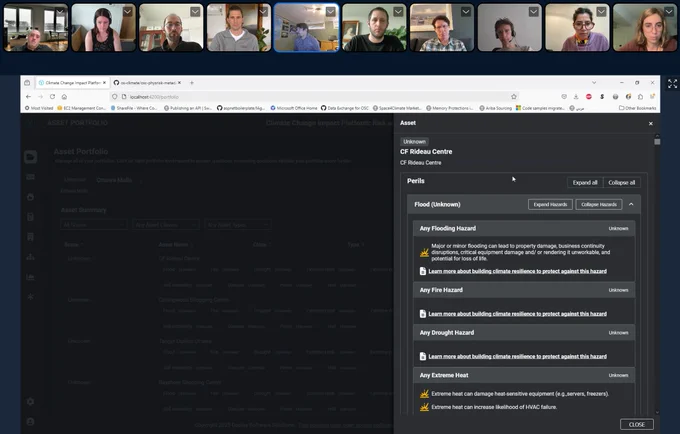Open the menu on the headset man's tile
The height and width of the screenshot is (434, 680).
point(533,12)
